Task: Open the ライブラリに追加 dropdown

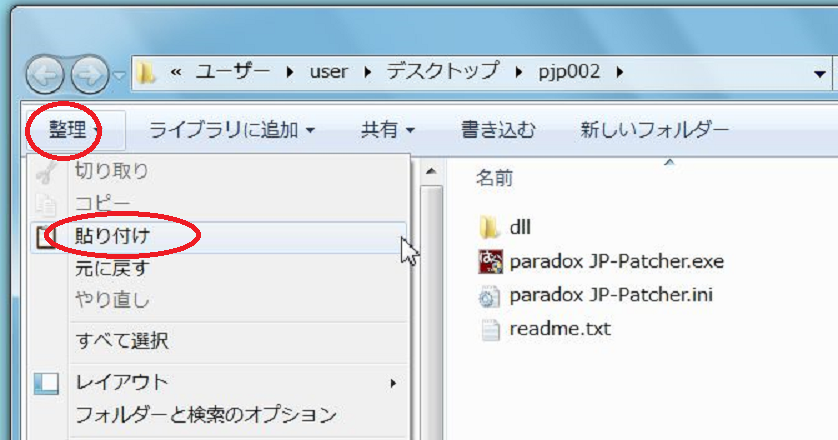Action: click(231, 130)
